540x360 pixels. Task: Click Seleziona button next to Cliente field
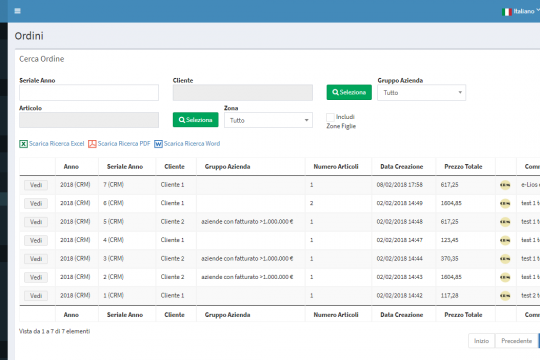click(349, 92)
